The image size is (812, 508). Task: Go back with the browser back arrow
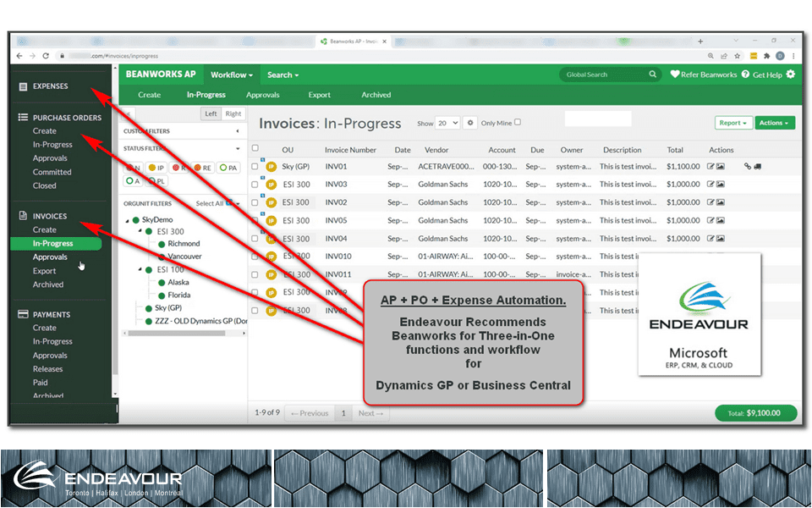(19, 56)
